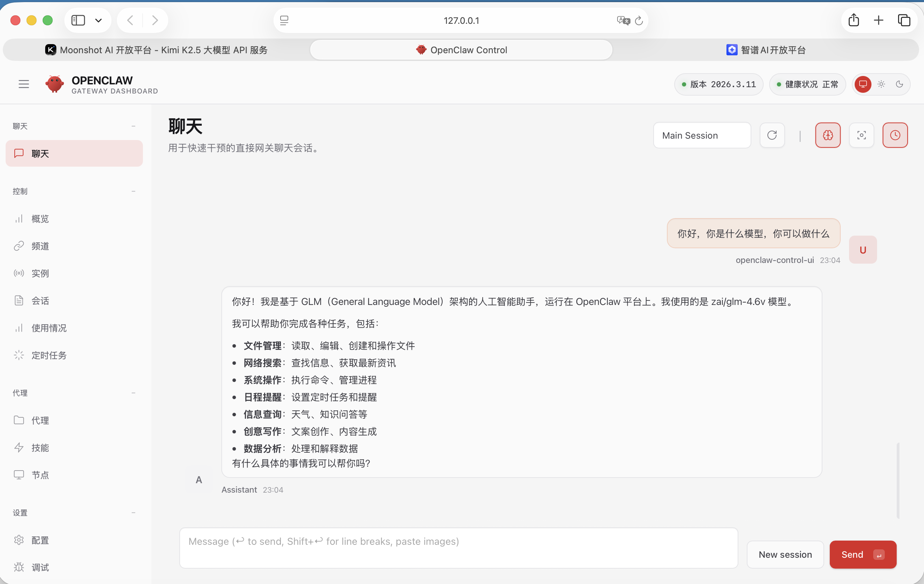The width and height of the screenshot is (924, 584).
Task: Select the 概览 overview icon
Action: (40, 218)
